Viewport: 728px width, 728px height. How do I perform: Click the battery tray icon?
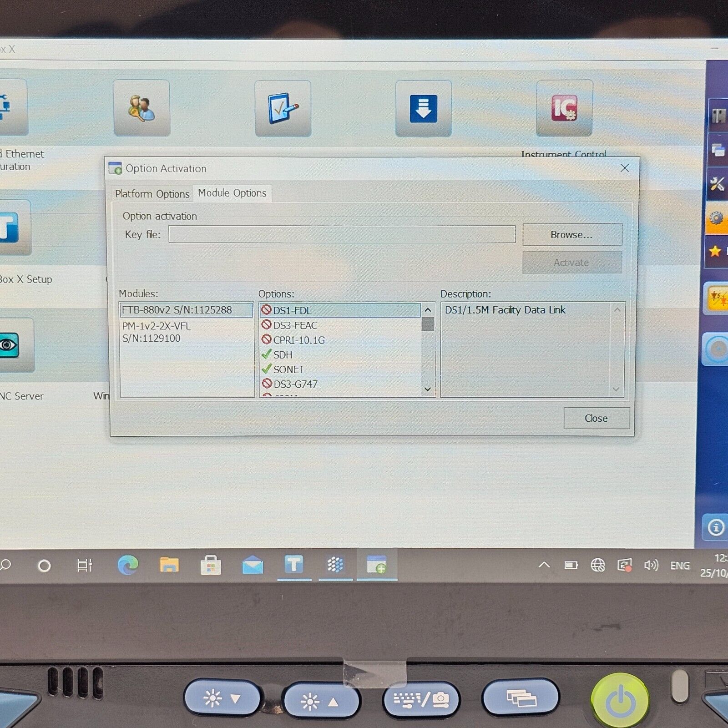click(571, 565)
